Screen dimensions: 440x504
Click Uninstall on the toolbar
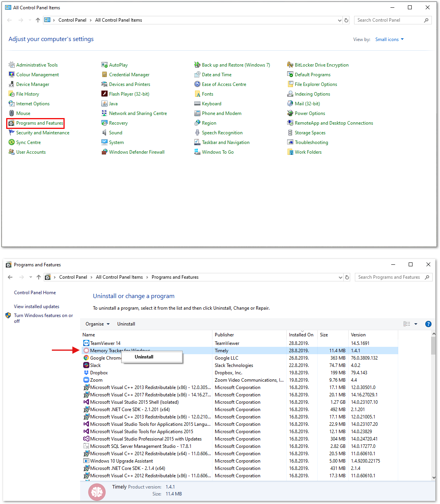coord(126,324)
